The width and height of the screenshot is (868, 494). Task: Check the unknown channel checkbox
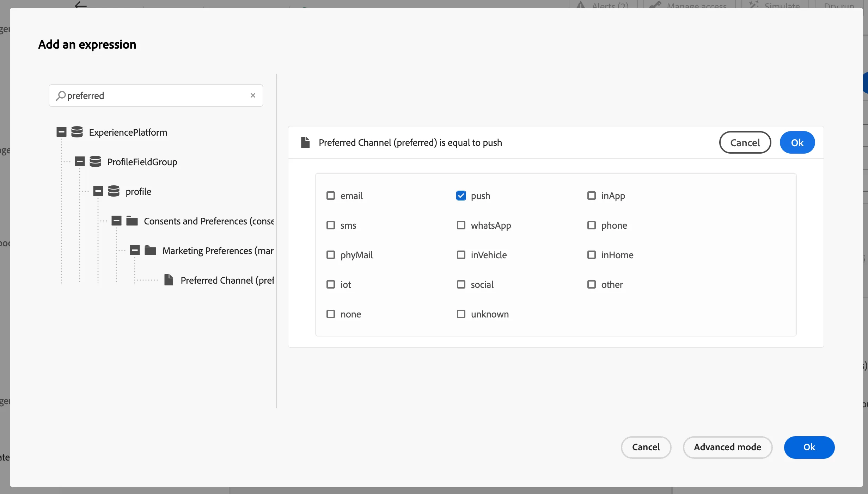click(x=461, y=314)
